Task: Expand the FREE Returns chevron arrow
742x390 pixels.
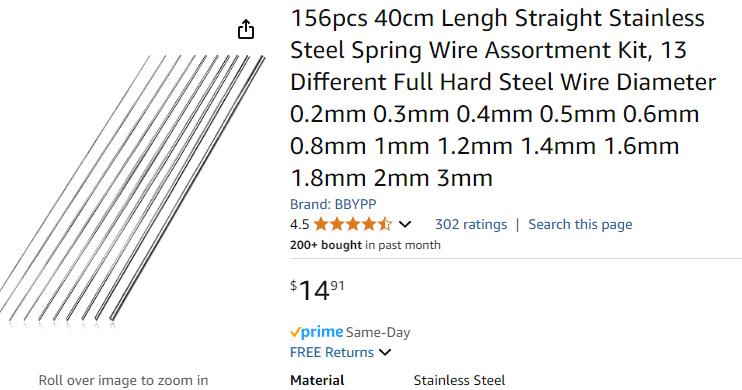Action: pyautogui.click(x=385, y=353)
